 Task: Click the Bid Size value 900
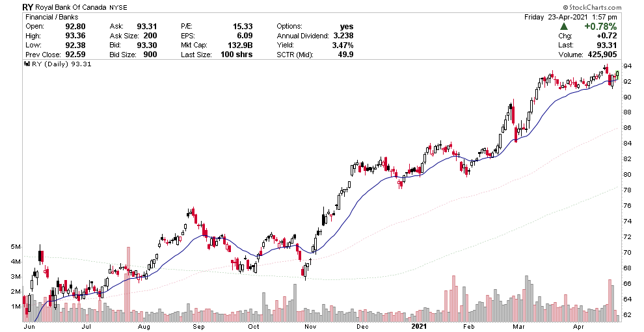click(x=150, y=55)
